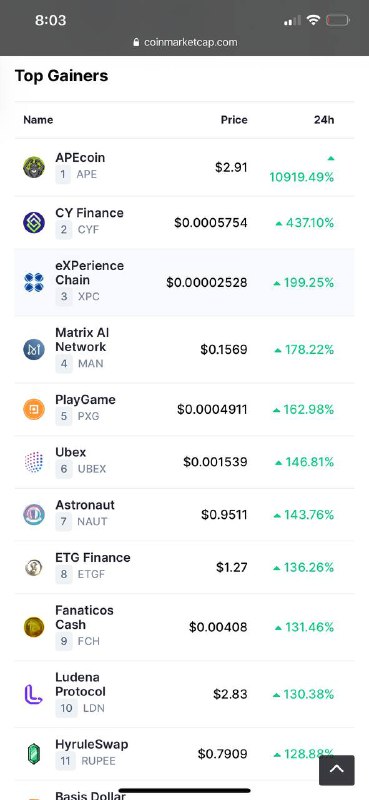Tap the APEcoin logo icon
Viewport: 369px width, 800px height.
34,167
